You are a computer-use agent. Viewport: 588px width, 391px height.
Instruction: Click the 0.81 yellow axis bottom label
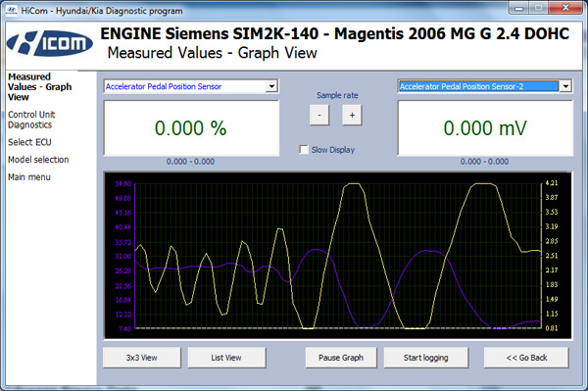click(x=551, y=328)
